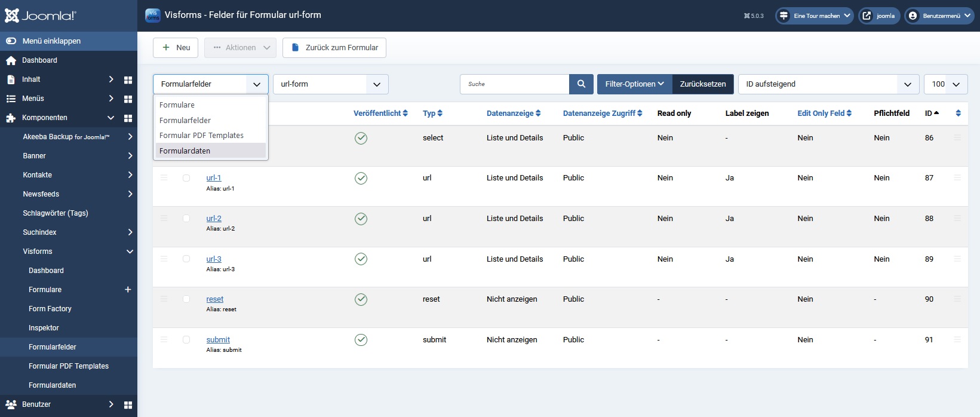Expand Filter-Optionen panel
The width and height of the screenshot is (980, 417).
pyautogui.click(x=634, y=84)
